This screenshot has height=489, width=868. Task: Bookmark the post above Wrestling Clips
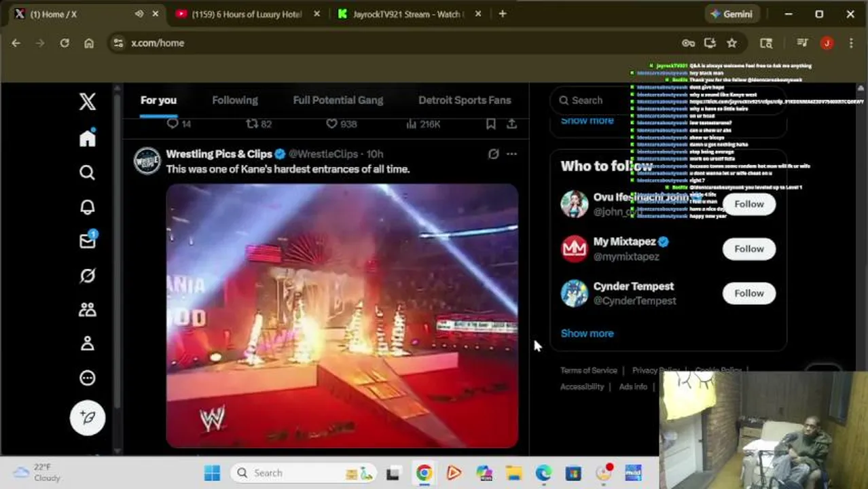click(490, 124)
